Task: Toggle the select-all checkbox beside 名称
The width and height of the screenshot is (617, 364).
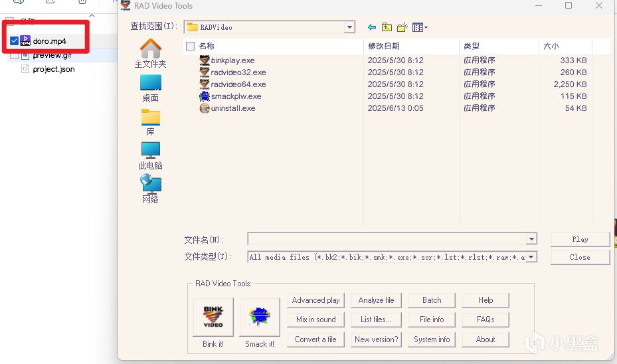Action: coord(190,46)
